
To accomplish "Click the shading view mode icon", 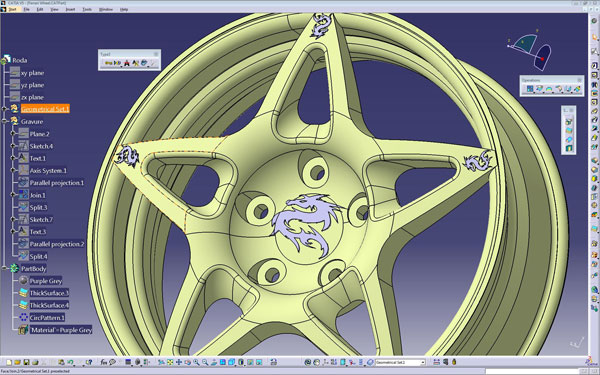I will coord(241,362).
